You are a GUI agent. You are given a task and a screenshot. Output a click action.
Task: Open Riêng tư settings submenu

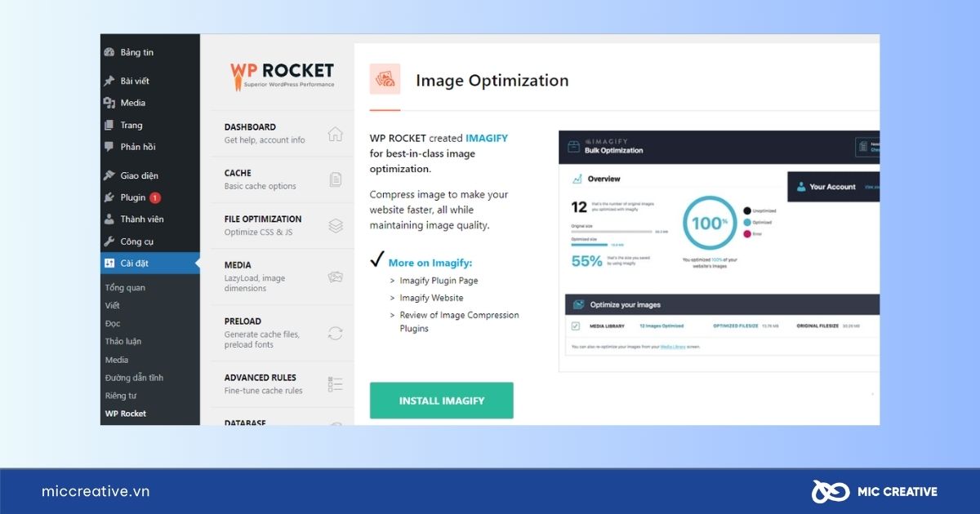coord(121,396)
